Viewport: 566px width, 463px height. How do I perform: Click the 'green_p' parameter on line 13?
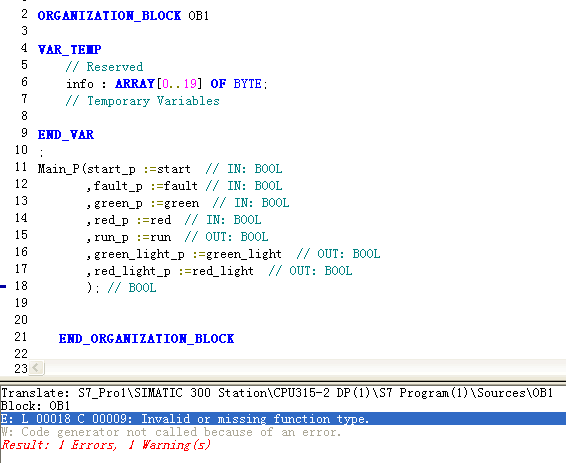tap(118, 203)
